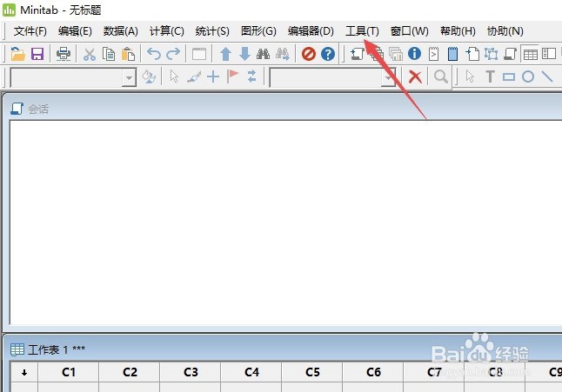The height and width of the screenshot is (392, 562).
Task: Open the 窗口(W) menu
Action: [409, 31]
